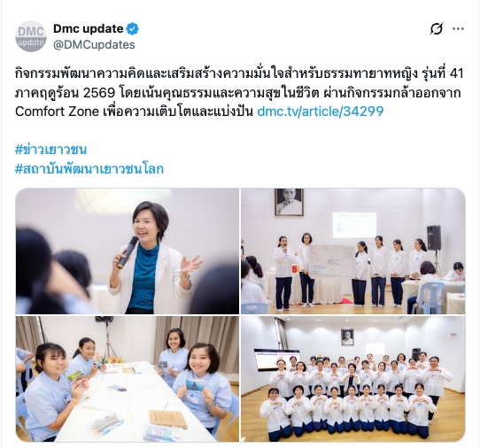The height and width of the screenshot is (448, 480).
Task: Open the Dmc update display name
Action: click(x=89, y=28)
